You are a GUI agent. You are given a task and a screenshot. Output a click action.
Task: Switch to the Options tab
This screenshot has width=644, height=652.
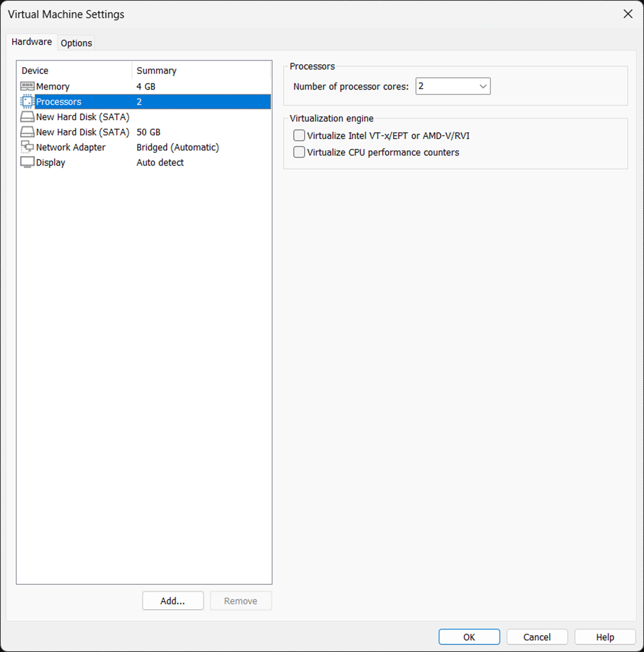[76, 43]
